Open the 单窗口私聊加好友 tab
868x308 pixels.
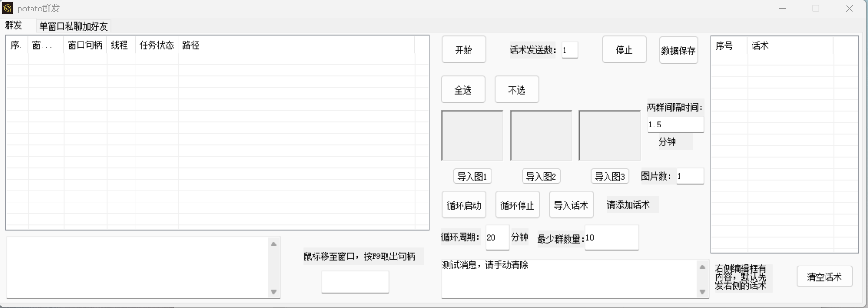pyautogui.click(x=73, y=26)
